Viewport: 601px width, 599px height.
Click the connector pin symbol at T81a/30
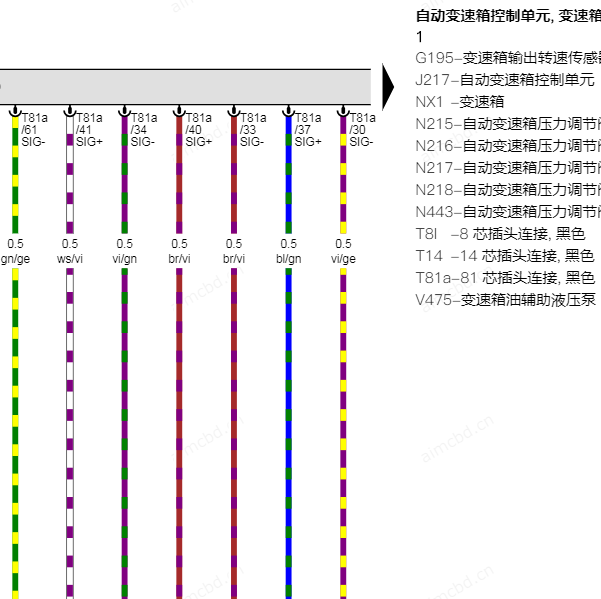pos(343,111)
